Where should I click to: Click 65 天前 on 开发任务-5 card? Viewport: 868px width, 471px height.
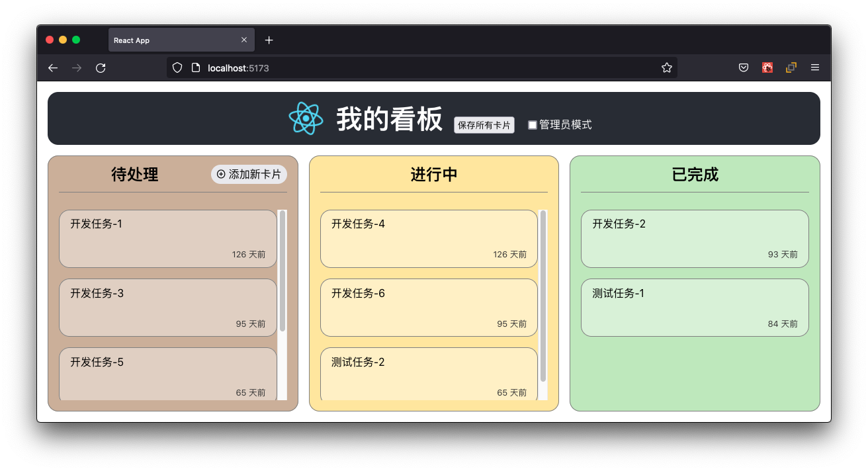(x=251, y=393)
